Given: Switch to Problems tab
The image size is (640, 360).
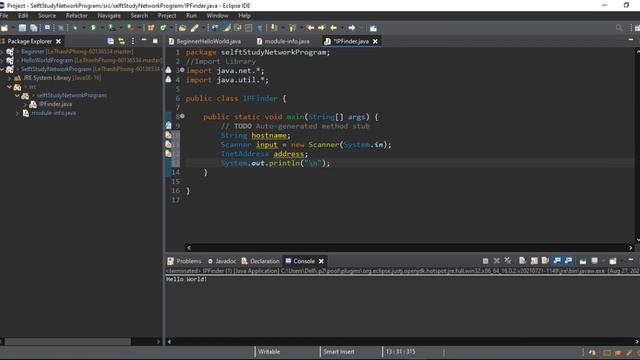Looking at the screenshot, I should pos(184,261).
